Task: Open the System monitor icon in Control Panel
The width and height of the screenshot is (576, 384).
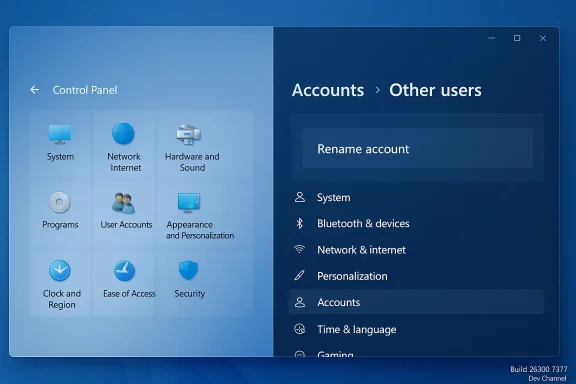Action: pos(60,134)
